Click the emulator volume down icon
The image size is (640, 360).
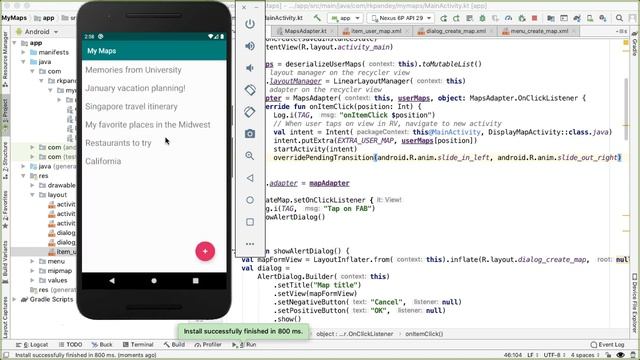[250, 68]
